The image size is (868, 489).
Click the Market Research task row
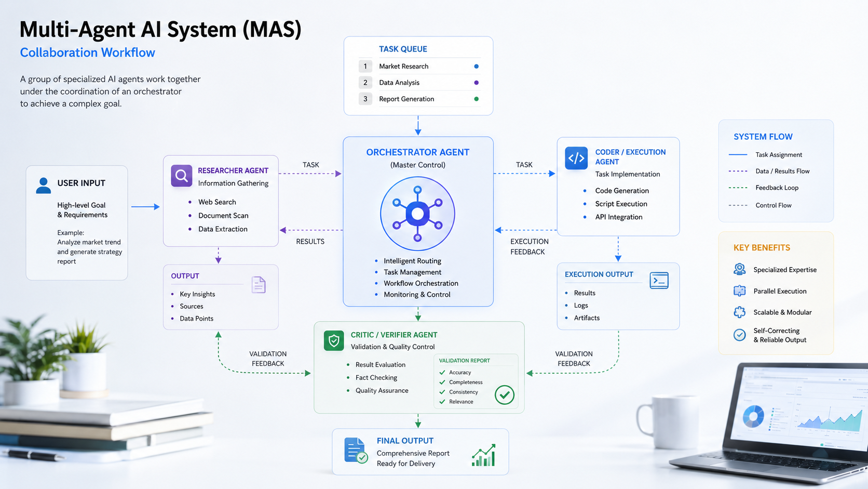[419, 67]
